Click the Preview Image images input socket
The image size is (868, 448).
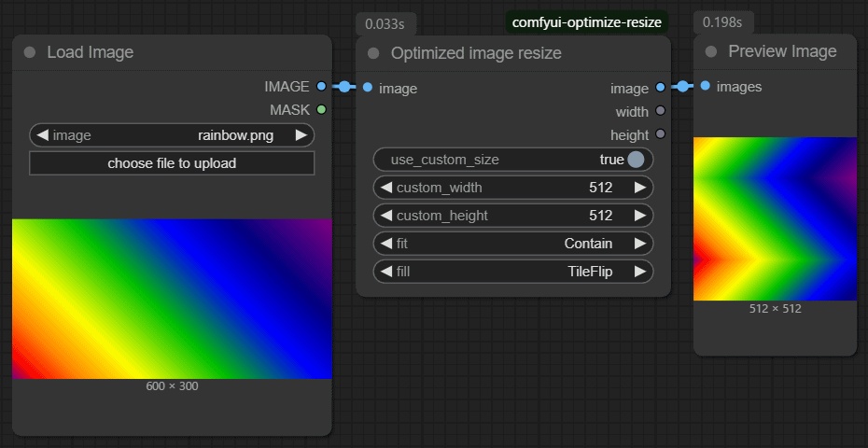[x=705, y=86]
